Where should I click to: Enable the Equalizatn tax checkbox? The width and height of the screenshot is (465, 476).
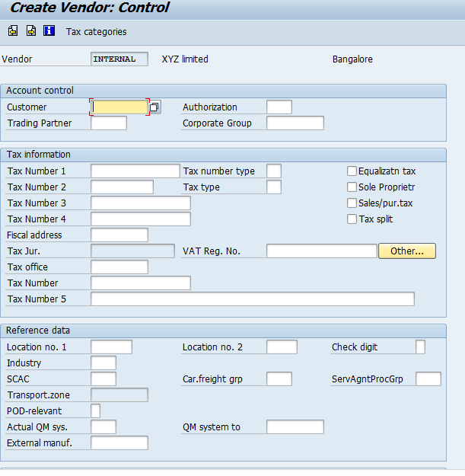(352, 171)
